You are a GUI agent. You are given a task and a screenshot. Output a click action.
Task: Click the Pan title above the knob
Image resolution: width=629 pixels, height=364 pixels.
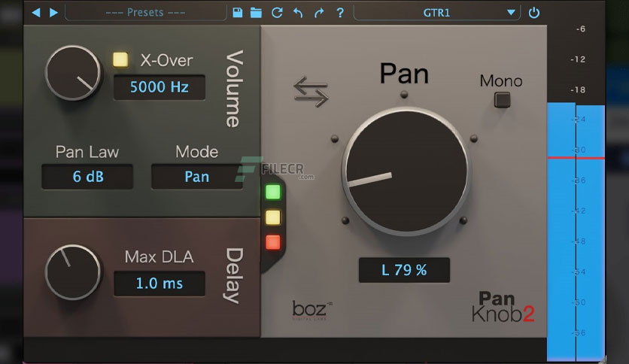click(x=404, y=74)
